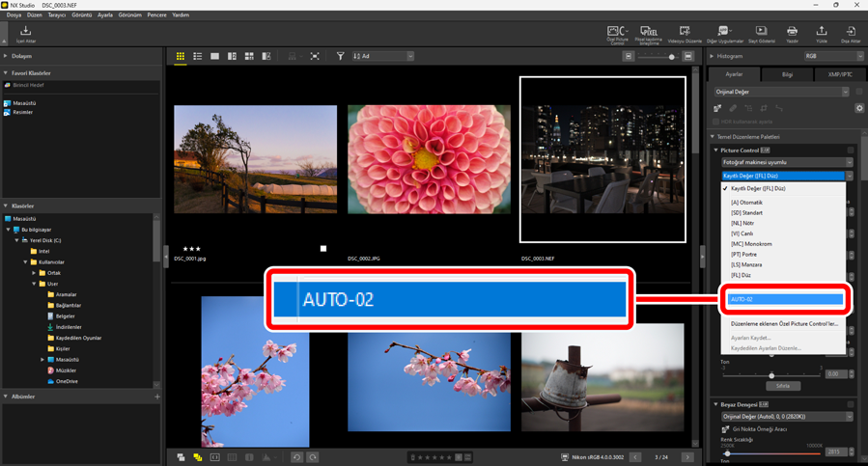Toggle the Beyaz Dengesi checkbox
This screenshot has width=868, height=466.
point(851,403)
